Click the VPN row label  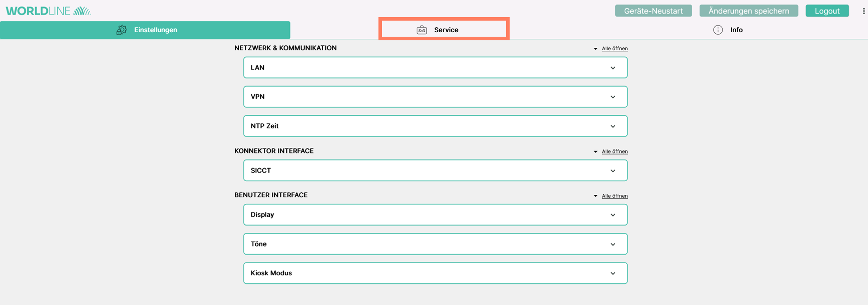click(x=257, y=97)
